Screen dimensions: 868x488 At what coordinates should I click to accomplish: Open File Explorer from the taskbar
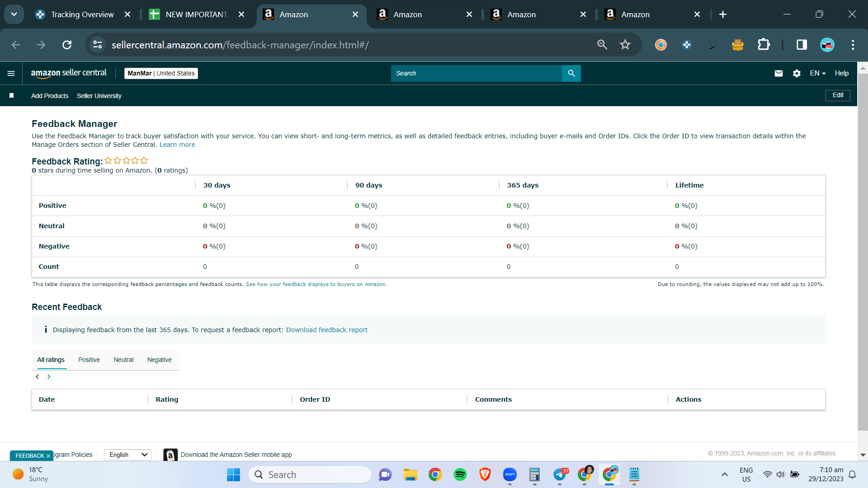click(x=410, y=474)
